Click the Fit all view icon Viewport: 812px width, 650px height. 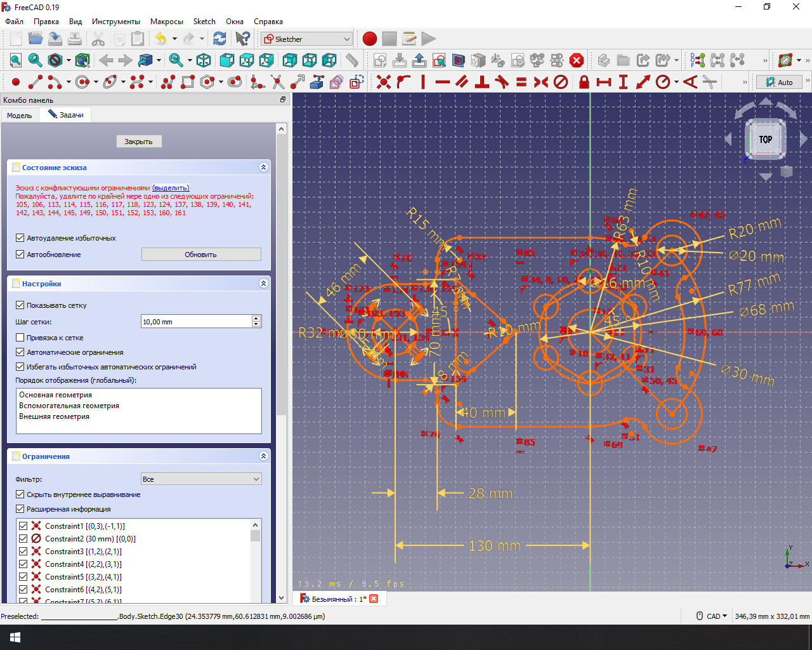coord(16,60)
